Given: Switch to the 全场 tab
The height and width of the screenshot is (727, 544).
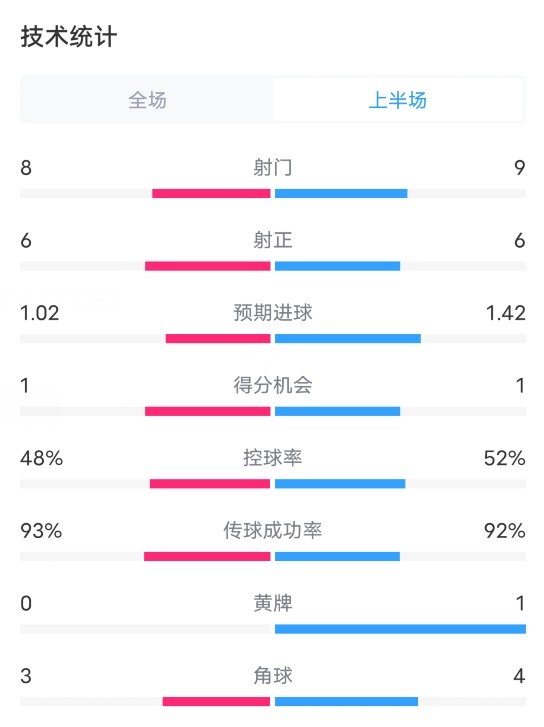Looking at the screenshot, I should 147,100.
